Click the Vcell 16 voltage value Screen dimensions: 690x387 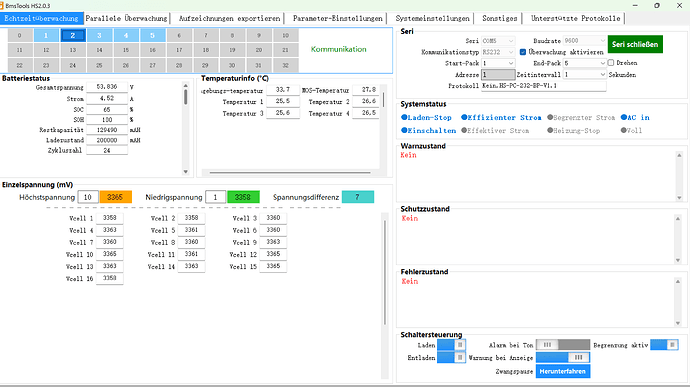tap(110, 278)
